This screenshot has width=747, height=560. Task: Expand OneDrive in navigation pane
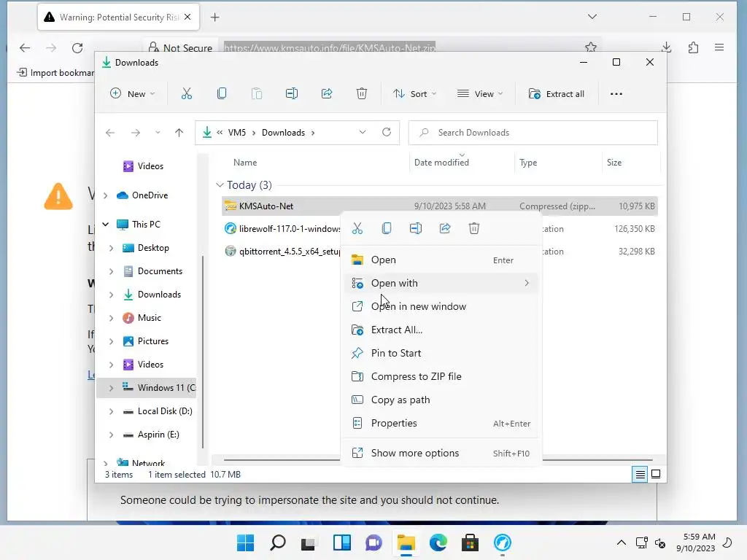click(x=106, y=195)
